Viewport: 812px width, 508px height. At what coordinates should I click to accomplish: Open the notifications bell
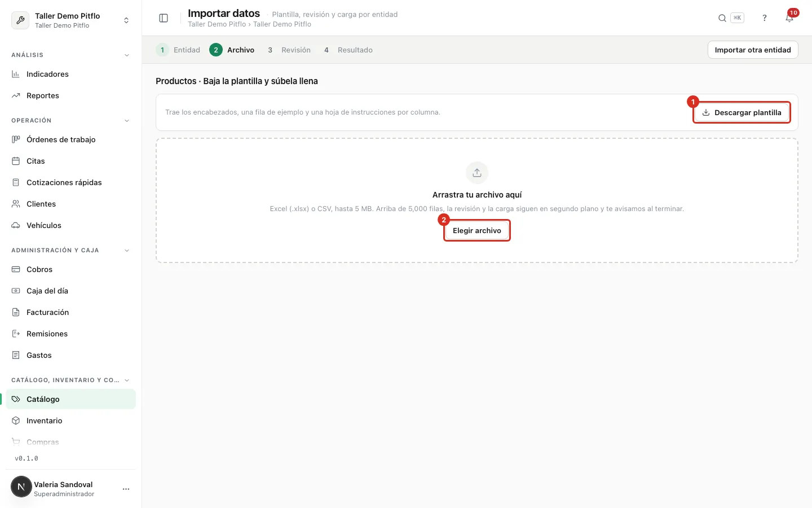point(789,18)
